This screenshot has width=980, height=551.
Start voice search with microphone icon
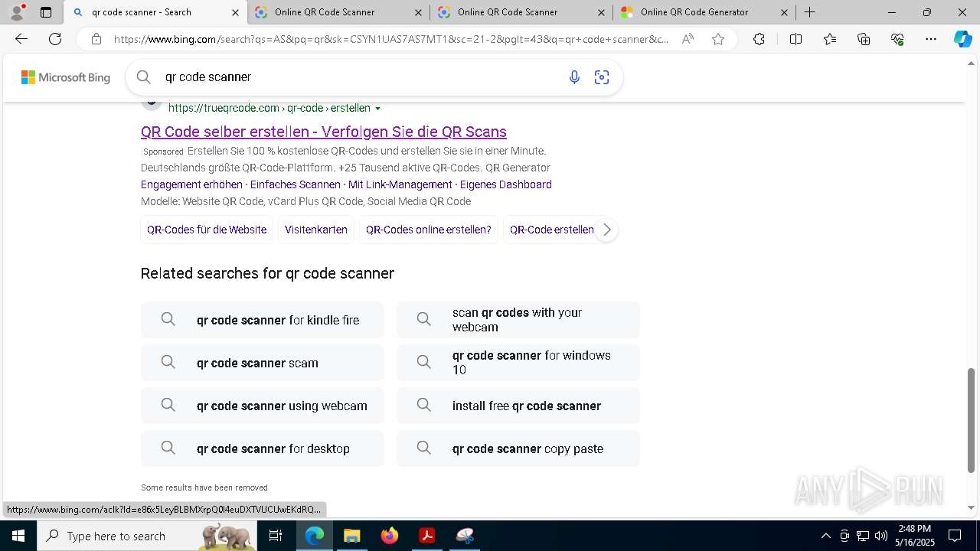pyautogui.click(x=574, y=77)
